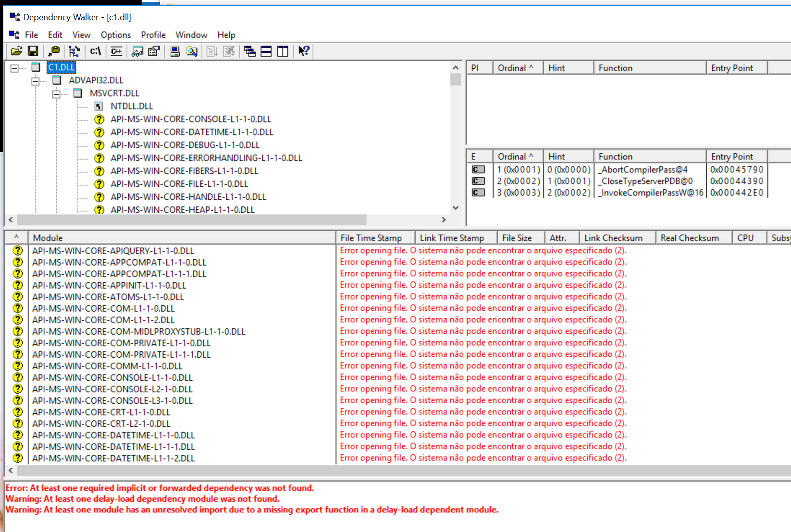
Task: Toggle Undecorate C++ Functions button
Action: tap(116, 51)
